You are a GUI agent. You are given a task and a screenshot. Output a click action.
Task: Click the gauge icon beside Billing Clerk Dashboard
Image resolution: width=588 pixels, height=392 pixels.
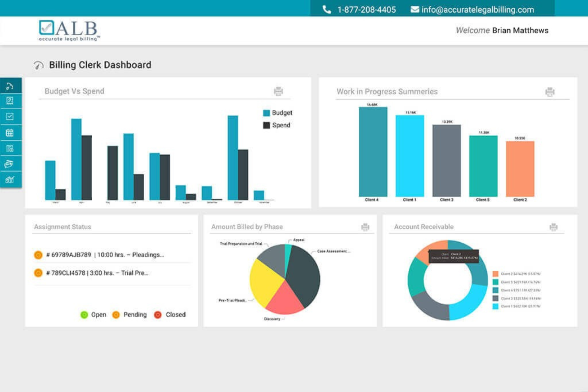click(39, 65)
